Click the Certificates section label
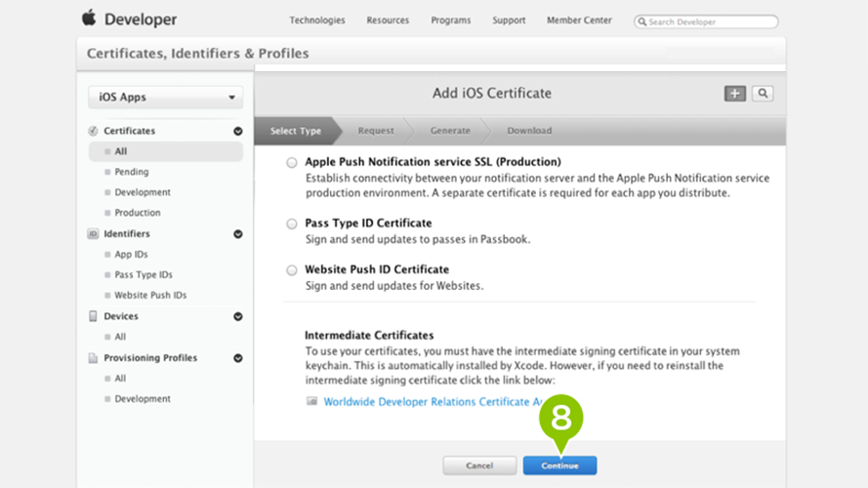 (x=130, y=131)
